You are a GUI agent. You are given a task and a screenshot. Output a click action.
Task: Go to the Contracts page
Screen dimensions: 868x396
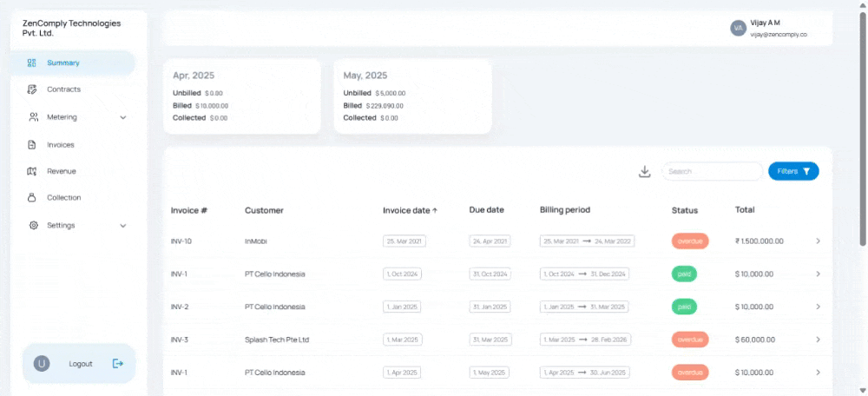coord(63,89)
